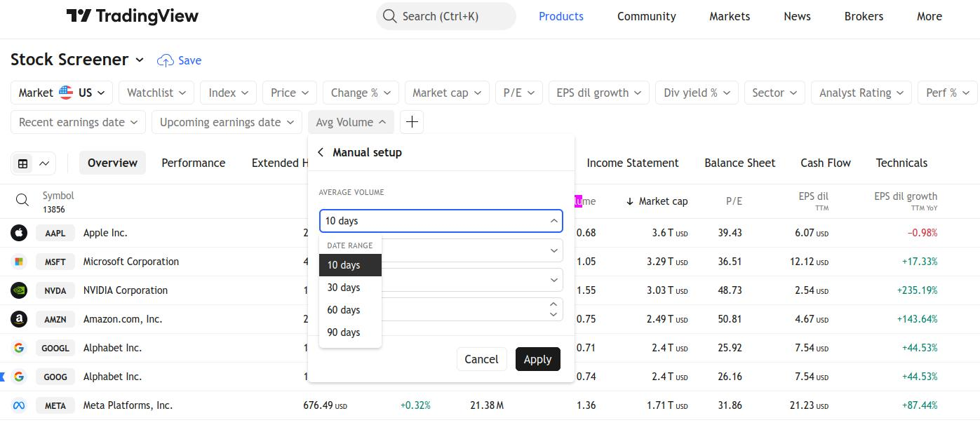Open the Market cap filter dropdown
The image size is (980, 425).
(447, 93)
